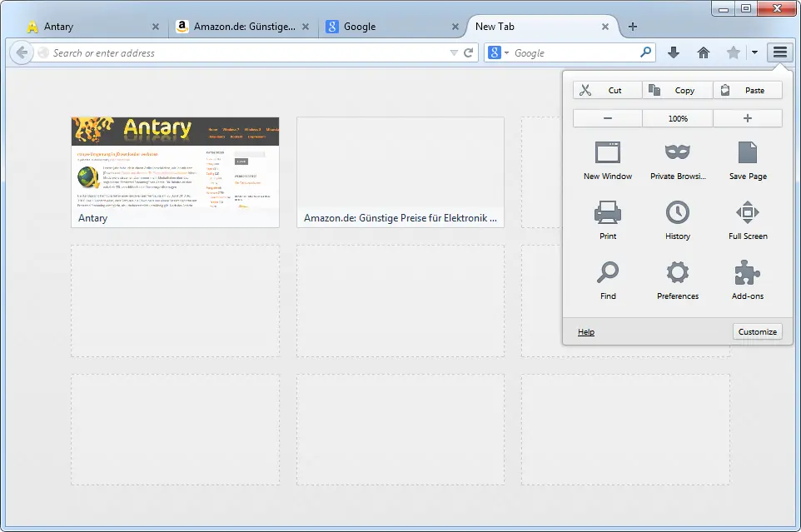Start Private Browsing from menu panel

[x=678, y=162]
